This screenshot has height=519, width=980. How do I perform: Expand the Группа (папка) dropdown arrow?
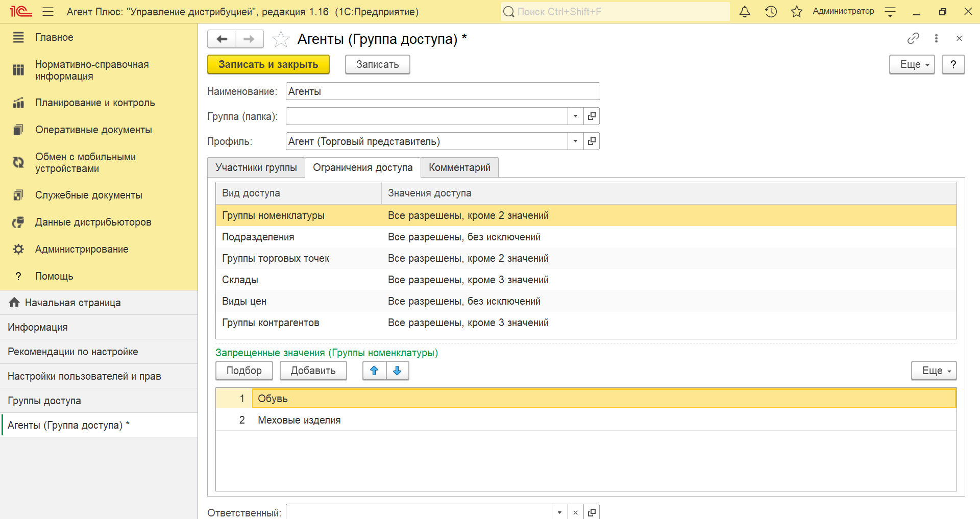576,116
